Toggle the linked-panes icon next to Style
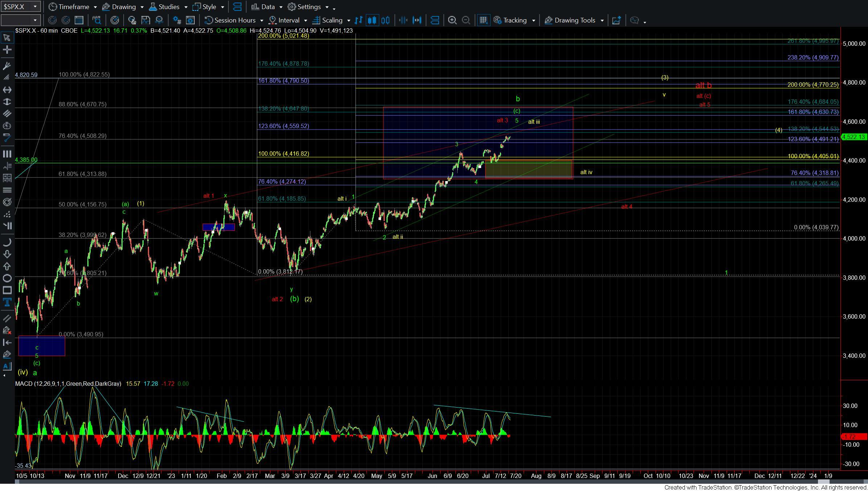This screenshot has width=868, height=491. pos(237,7)
